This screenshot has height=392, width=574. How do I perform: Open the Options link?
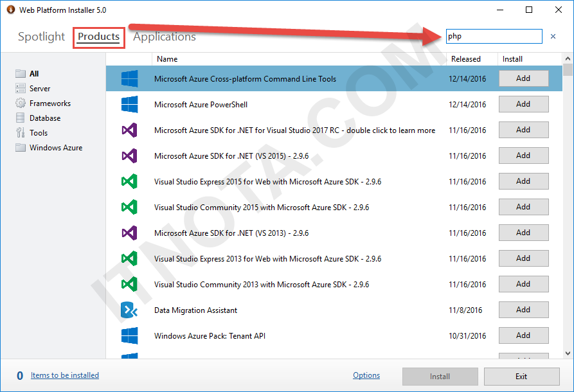tap(366, 375)
